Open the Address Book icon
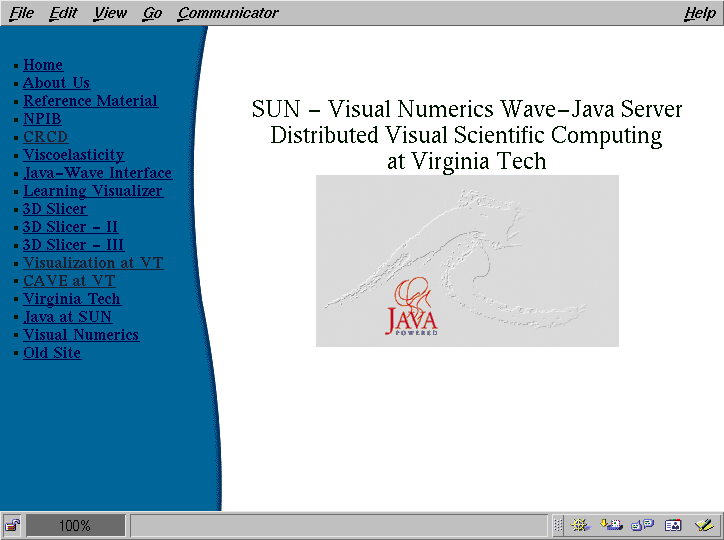The image size is (724, 540). point(673,525)
